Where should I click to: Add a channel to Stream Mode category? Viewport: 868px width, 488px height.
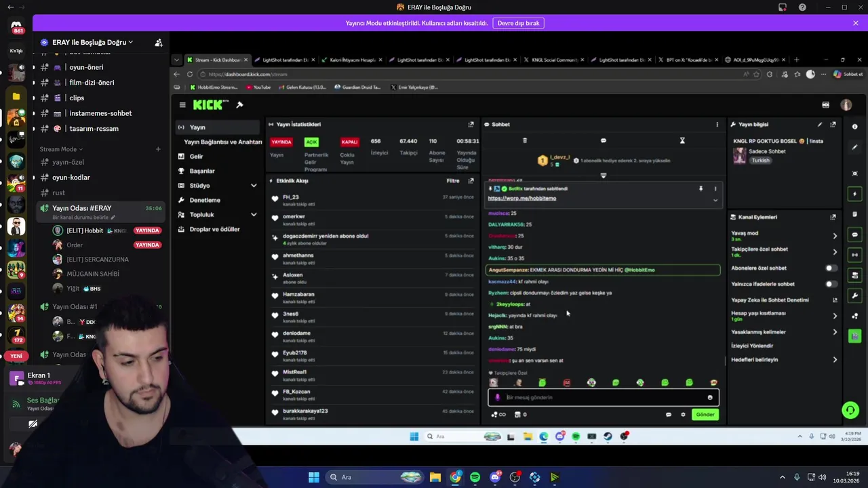point(158,149)
